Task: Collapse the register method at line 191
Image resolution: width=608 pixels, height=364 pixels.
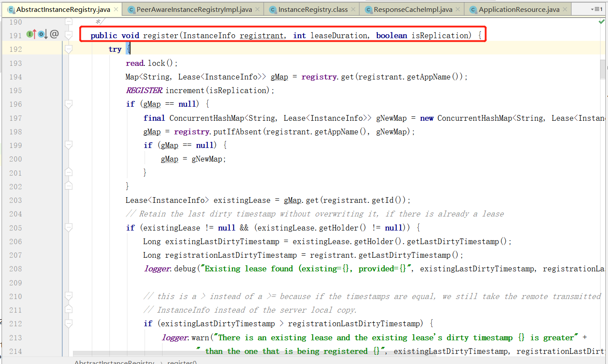Action: tap(68, 35)
